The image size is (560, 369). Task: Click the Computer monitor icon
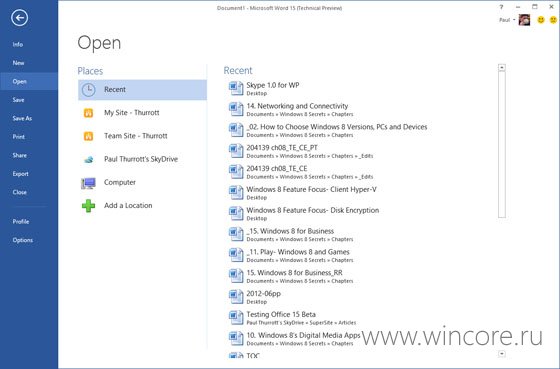88,183
